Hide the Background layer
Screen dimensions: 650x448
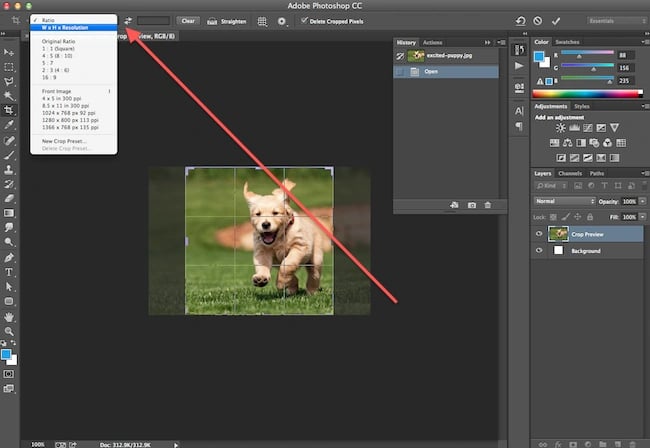(x=539, y=251)
